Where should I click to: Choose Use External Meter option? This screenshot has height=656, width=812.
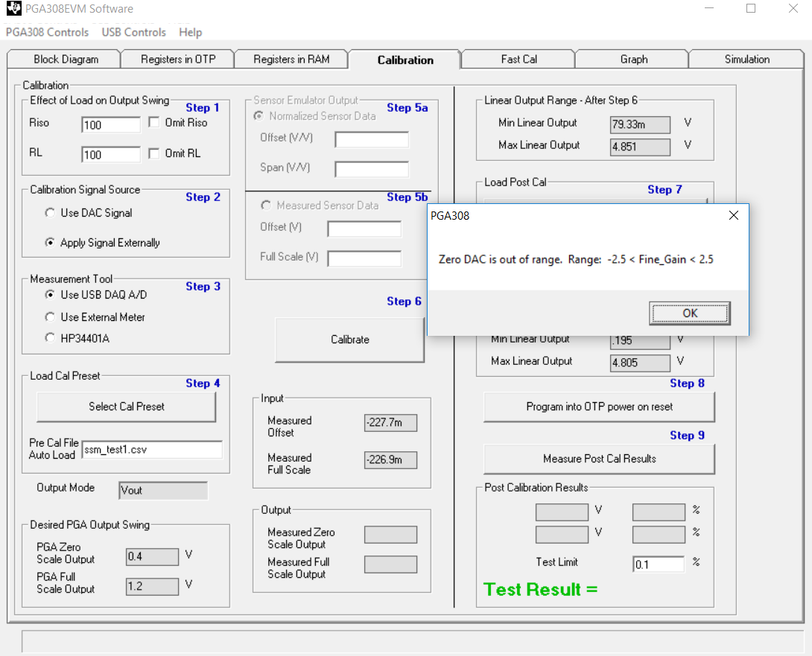point(50,317)
